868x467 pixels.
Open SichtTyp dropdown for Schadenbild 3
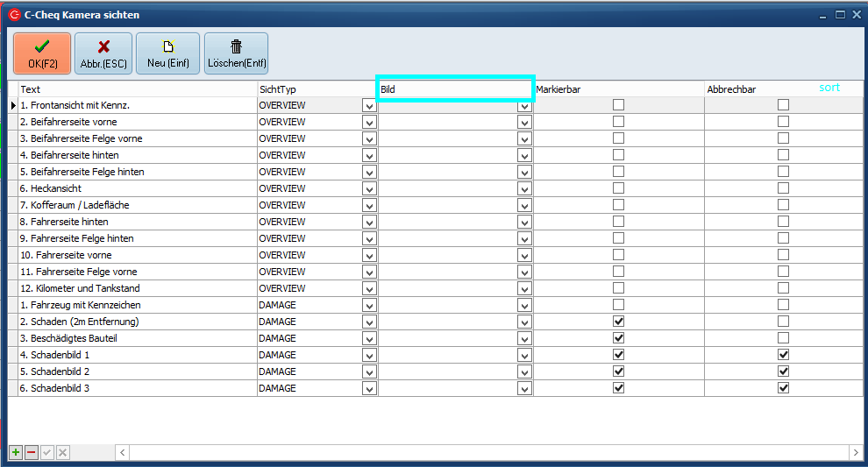(369, 388)
